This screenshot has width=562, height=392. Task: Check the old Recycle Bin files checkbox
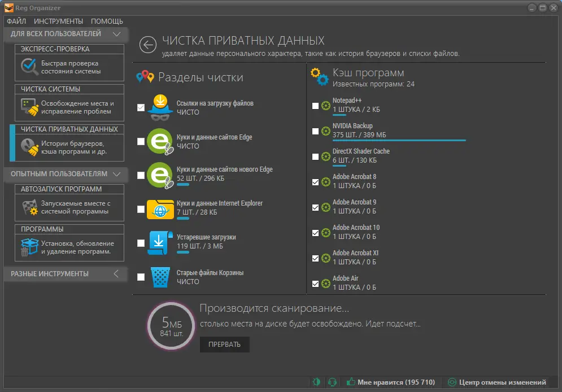[141, 277]
